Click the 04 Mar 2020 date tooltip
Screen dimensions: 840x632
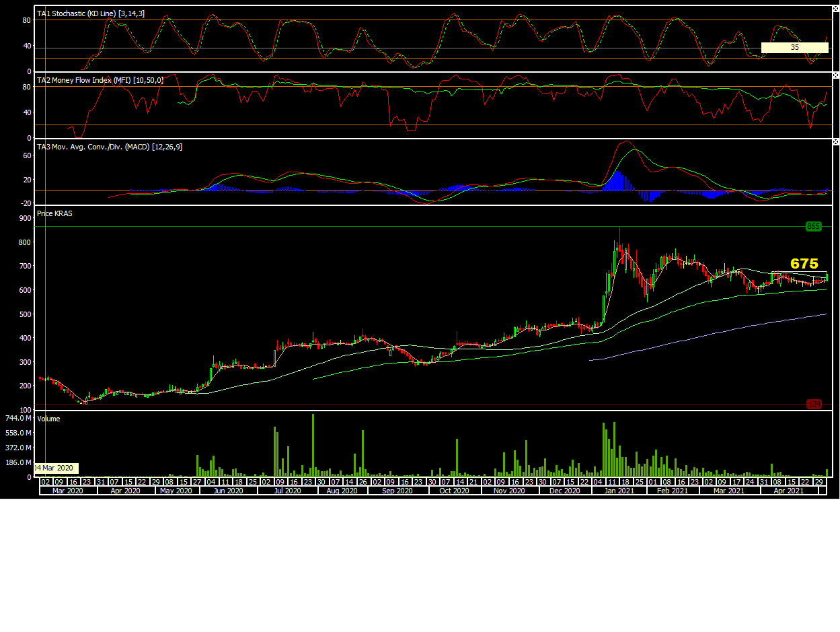tap(56, 468)
